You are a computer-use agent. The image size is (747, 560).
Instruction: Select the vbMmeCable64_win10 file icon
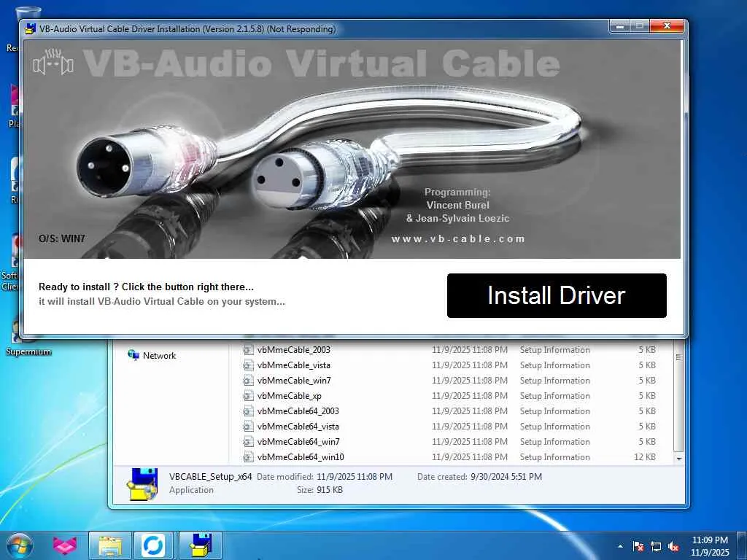coord(248,456)
